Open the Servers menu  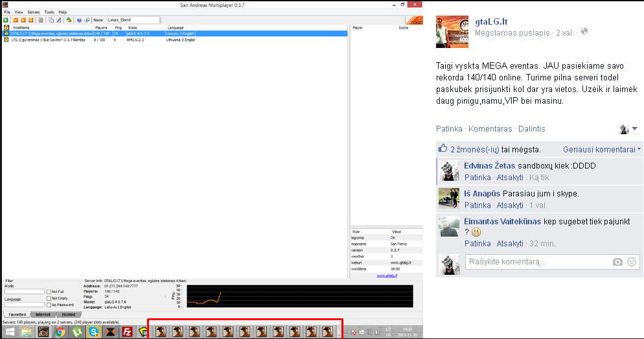[x=34, y=12]
